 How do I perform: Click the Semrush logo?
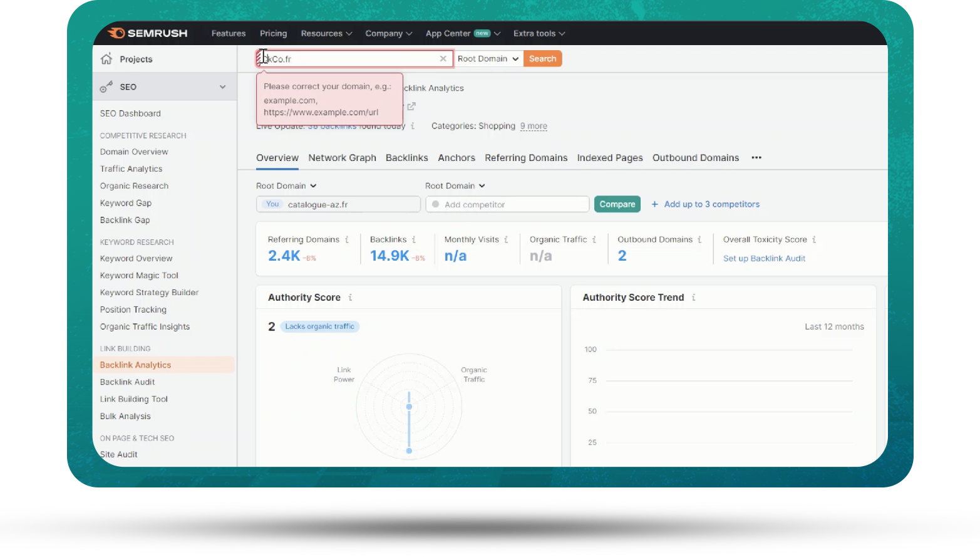pos(148,33)
